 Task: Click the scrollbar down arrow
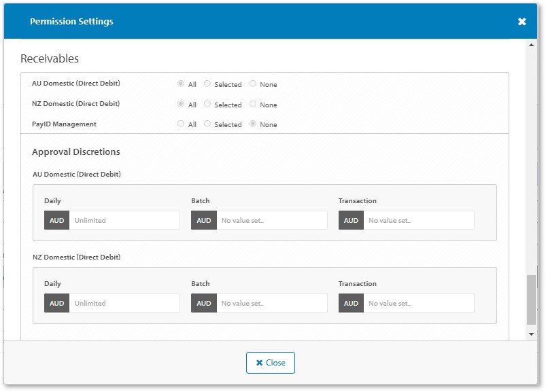[532, 334]
